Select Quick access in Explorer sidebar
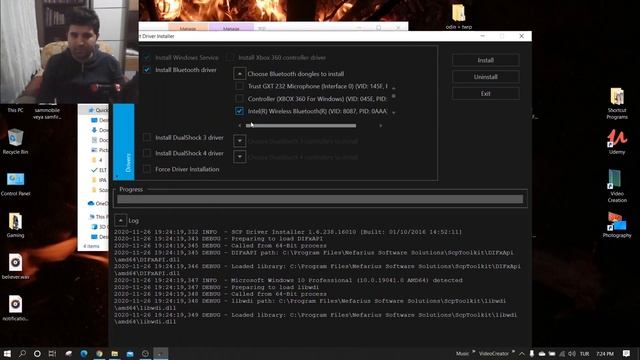The image size is (640, 360). point(98,110)
